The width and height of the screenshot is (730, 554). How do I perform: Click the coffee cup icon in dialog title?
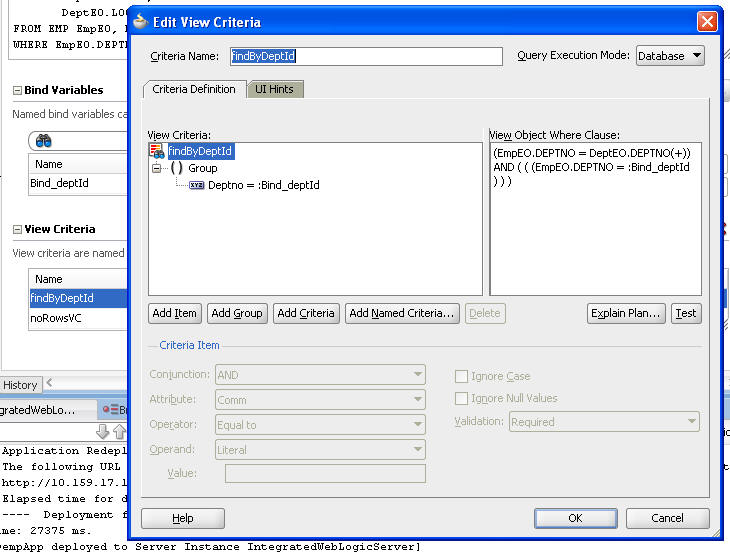140,21
